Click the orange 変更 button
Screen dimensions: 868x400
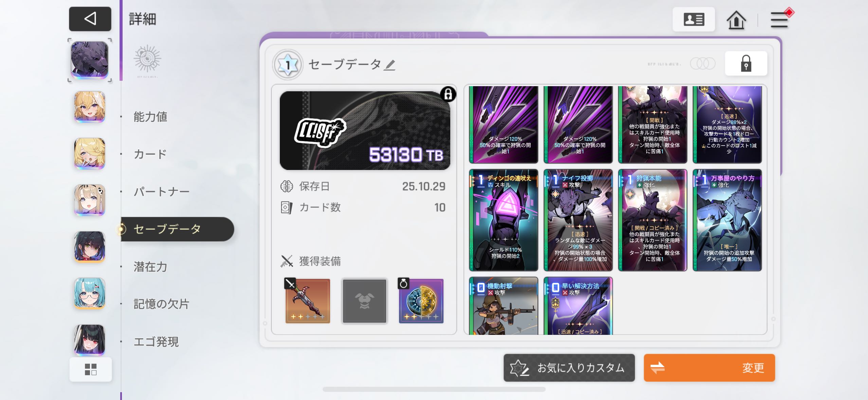pos(709,368)
